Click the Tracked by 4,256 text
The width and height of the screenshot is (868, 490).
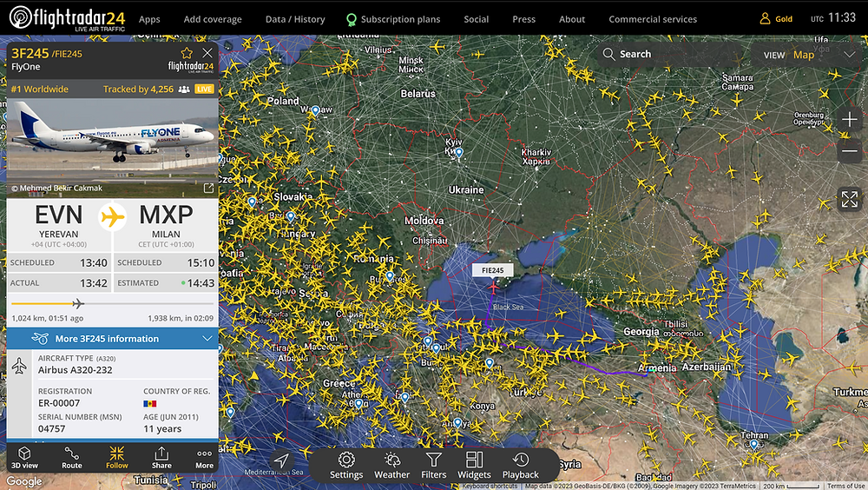click(x=138, y=89)
